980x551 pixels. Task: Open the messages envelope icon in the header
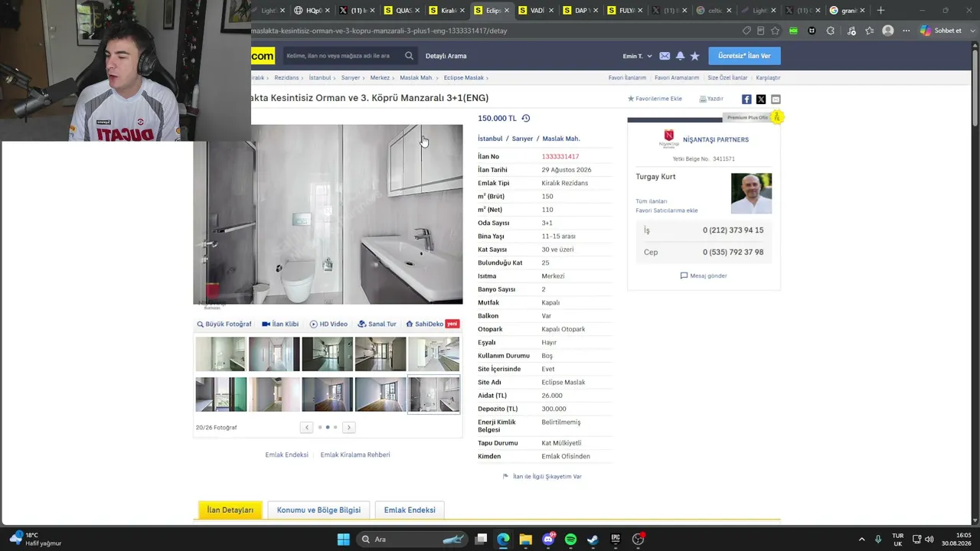click(665, 56)
